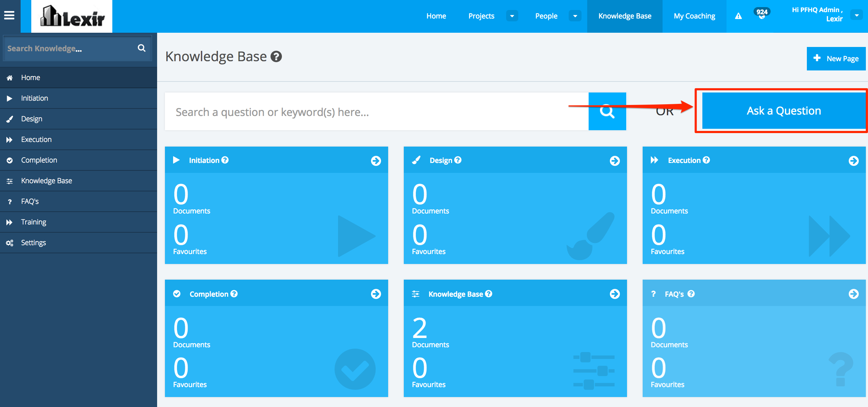Open the PFHQ Admin user dropdown

(857, 15)
